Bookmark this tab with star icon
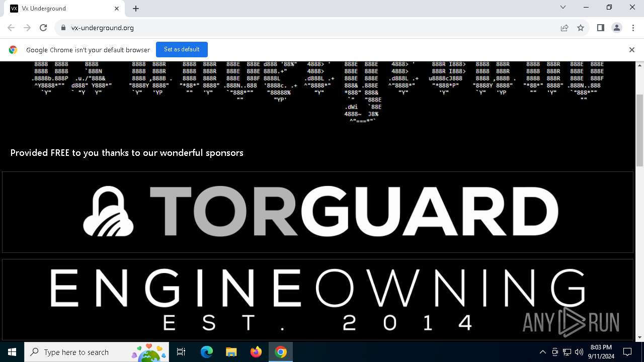Image resolution: width=644 pixels, height=362 pixels. coord(581,28)
